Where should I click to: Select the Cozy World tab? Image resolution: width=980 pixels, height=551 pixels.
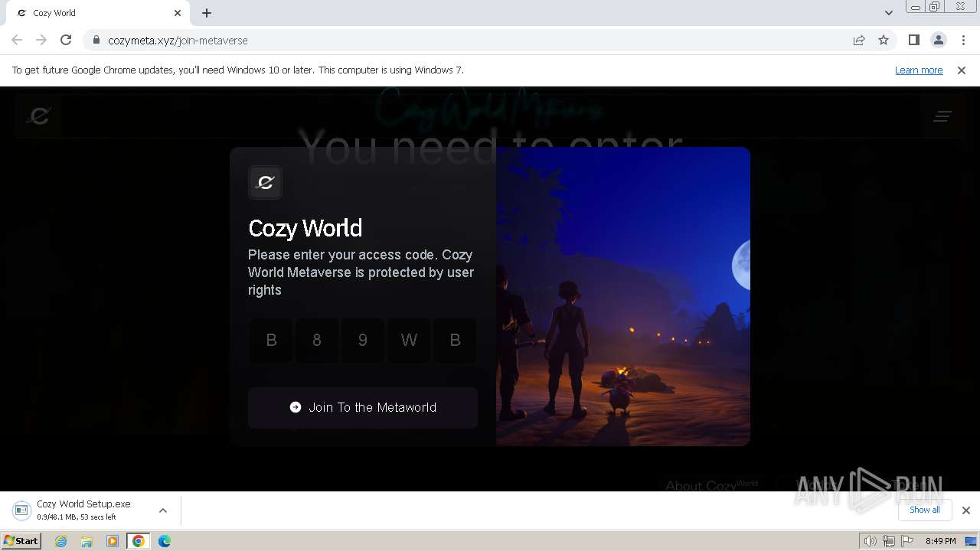point(98,13)
